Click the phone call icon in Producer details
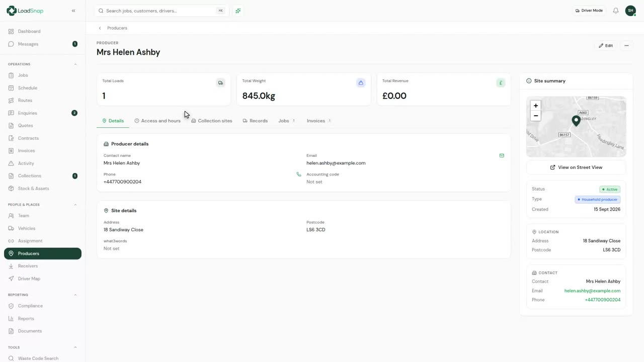This screenshot has width=644, height=362. [x=299, y=174]
